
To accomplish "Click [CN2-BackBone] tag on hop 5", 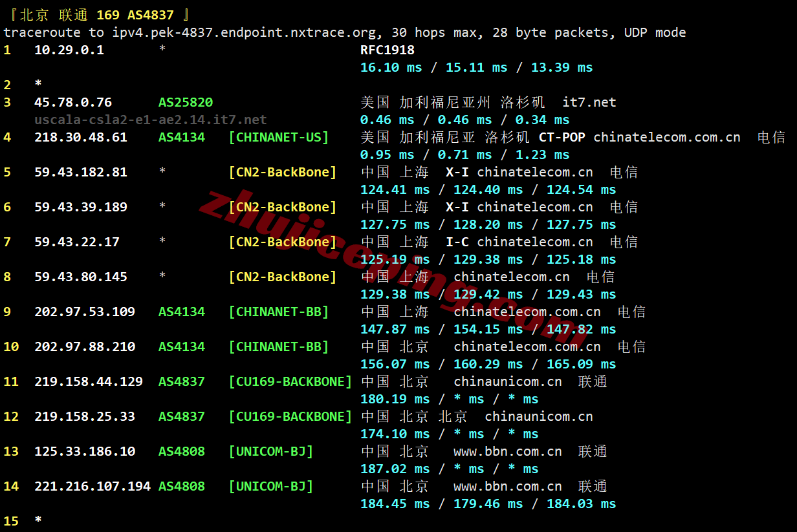I will point(283,172).
